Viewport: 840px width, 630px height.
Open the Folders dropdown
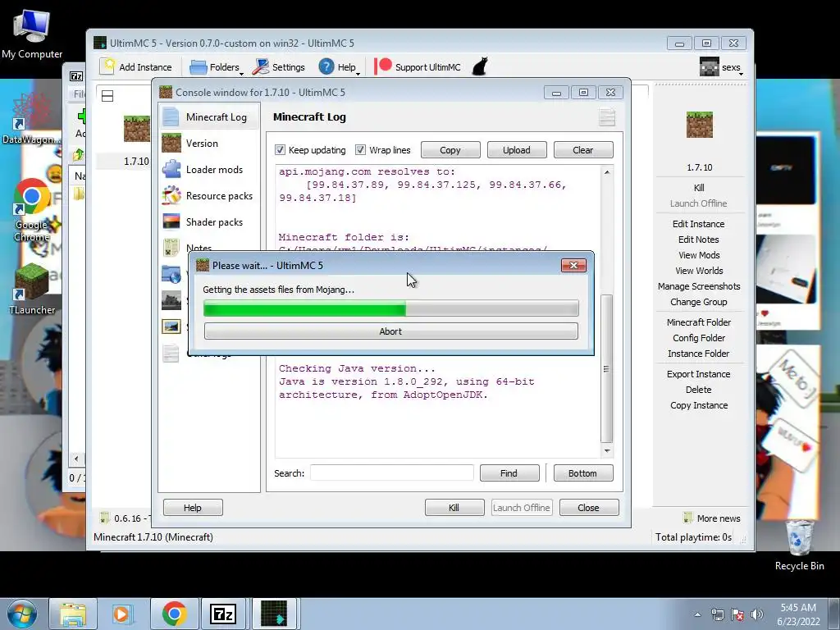click(216, 67)
